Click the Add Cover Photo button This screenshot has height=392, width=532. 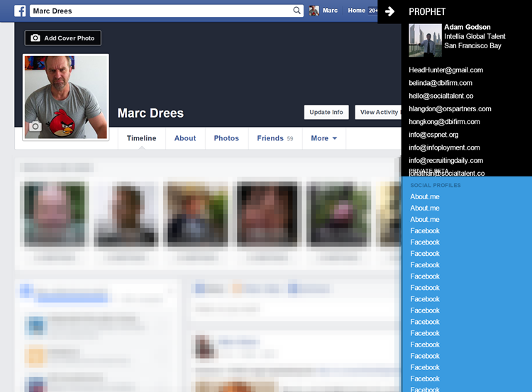point(62,38)
